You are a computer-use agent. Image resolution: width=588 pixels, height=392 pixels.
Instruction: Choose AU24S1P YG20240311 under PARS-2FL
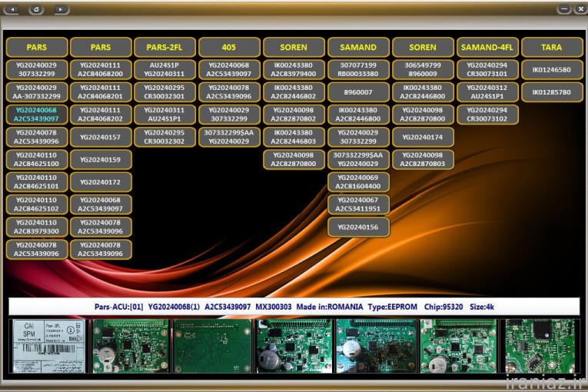pyautogui.click(x=165, y=69)
